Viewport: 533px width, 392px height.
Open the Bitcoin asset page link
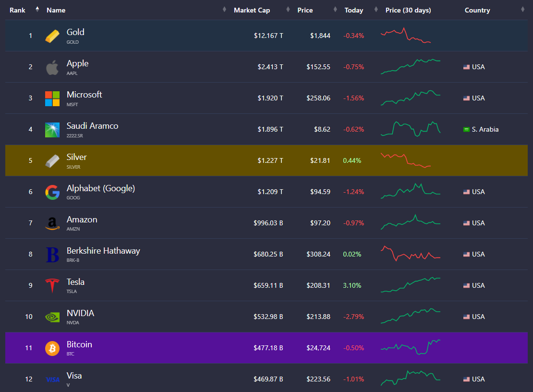click(x=79, y=344)
